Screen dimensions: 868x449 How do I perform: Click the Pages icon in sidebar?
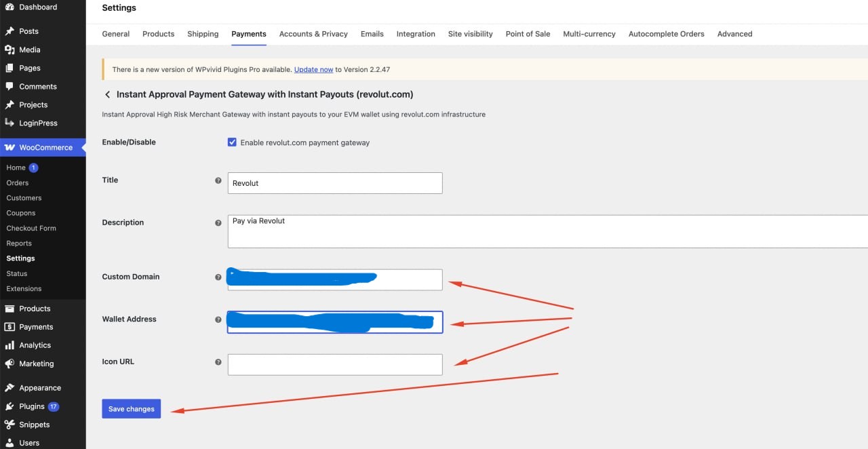[9, 68]
